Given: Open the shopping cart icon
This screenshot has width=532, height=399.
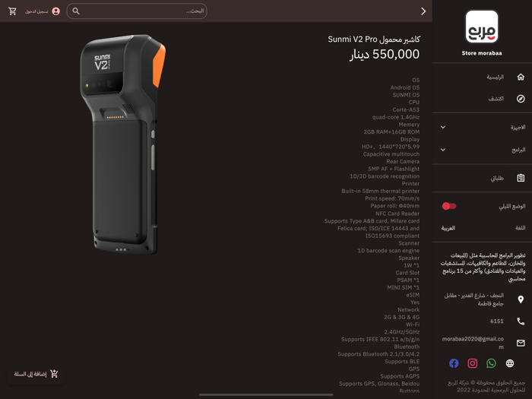Looking at the screenshot, I should point(13,11).
